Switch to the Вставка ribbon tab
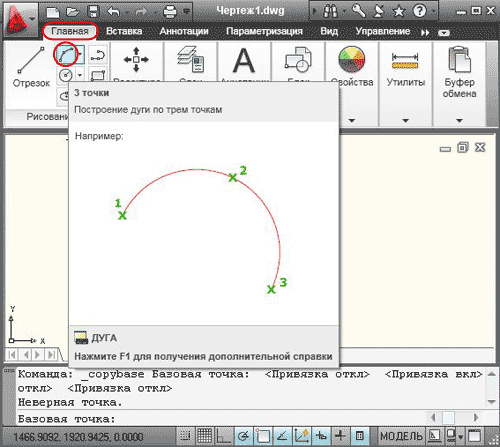Image resolution: width=500 pixels, height=447 pixels. (x=124, y=31)
